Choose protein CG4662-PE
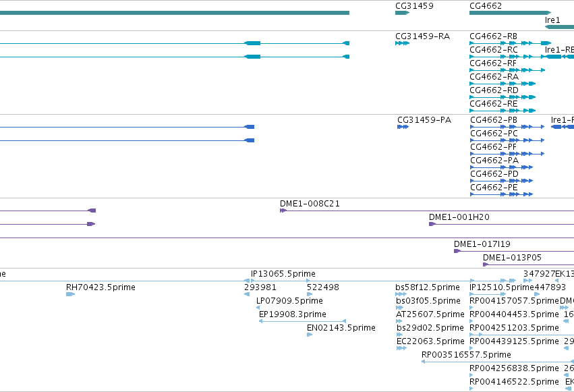 point(494,188)
